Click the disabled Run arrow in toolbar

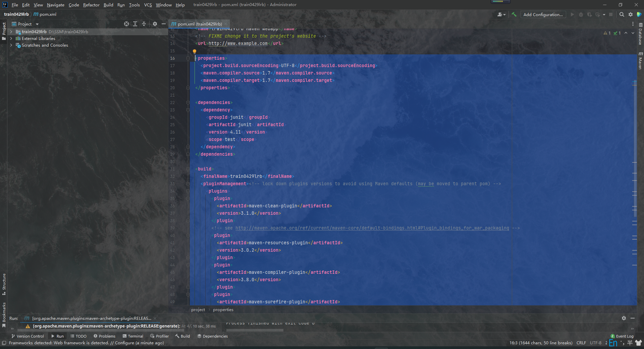tap(572, 14)
